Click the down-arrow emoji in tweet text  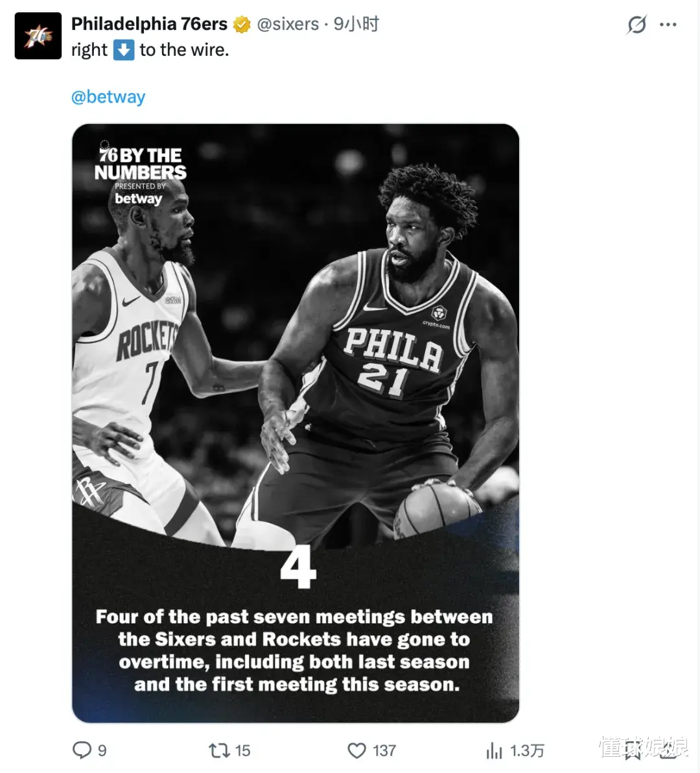click(x=124, y=50)
